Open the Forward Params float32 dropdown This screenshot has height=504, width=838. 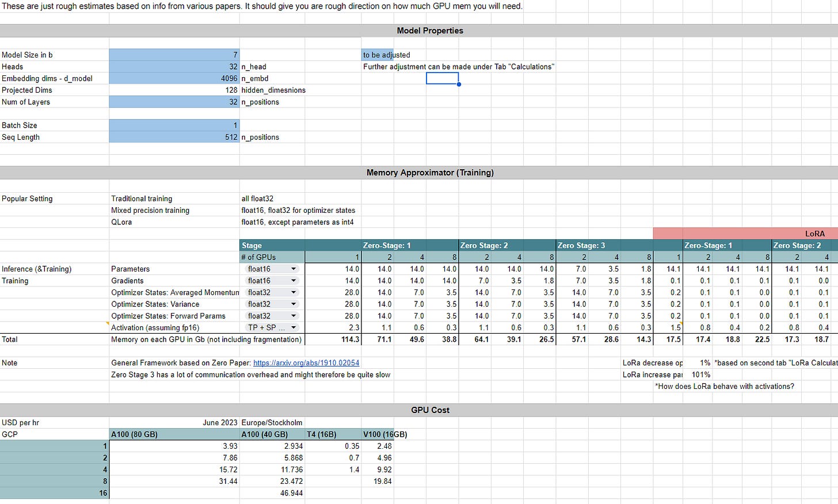point(272,316)
